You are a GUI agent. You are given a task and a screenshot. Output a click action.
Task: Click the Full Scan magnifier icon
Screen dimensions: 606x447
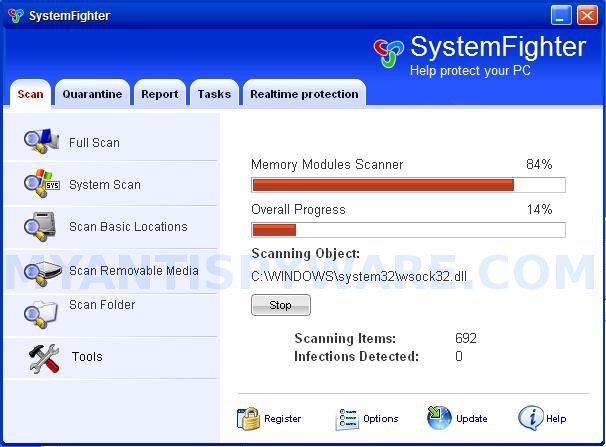click(41, 141)
